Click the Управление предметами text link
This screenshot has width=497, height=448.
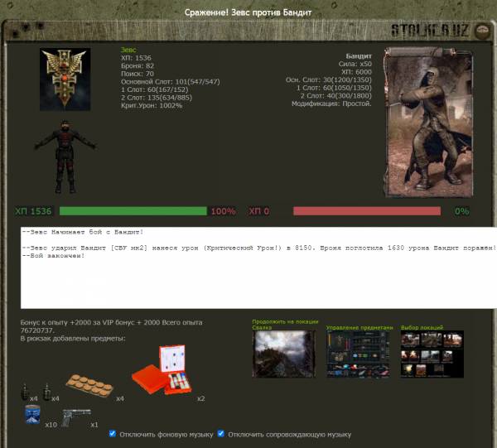(x=359, y=327)
